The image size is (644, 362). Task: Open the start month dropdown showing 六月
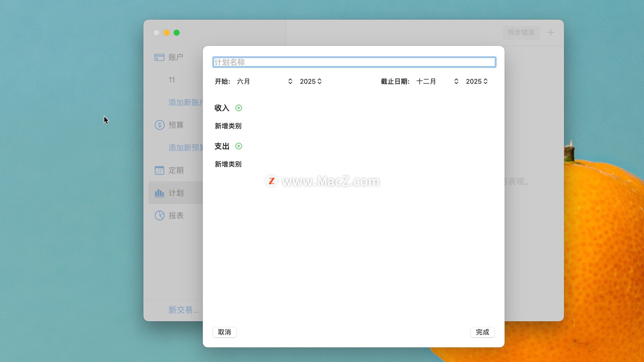pos(265,81)
